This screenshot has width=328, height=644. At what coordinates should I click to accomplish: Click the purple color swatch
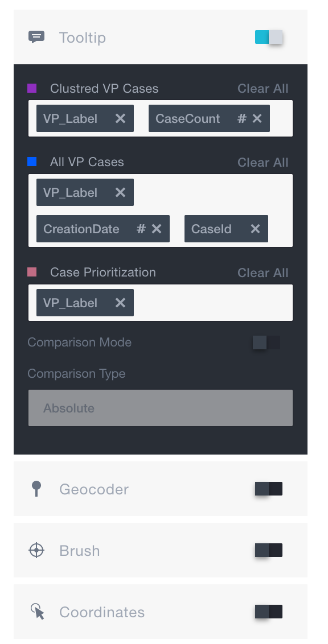[32, 88]
